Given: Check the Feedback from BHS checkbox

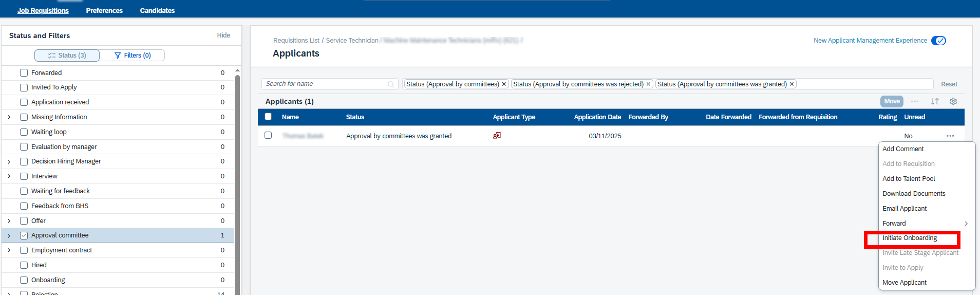Looking at the screenshot, I should tap(24, 206).
